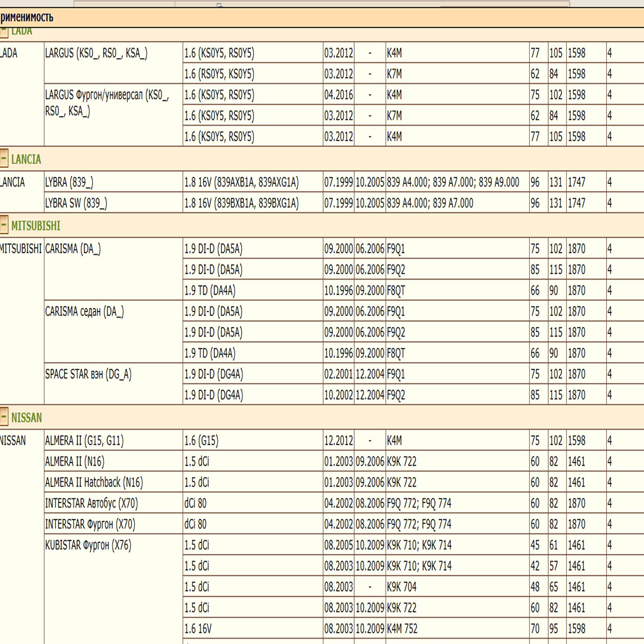Image resolution: width=644 pixels, height=644 pixels.
Task: Collapse the MITSUBISHI group with minus icon
Action: 4,225
